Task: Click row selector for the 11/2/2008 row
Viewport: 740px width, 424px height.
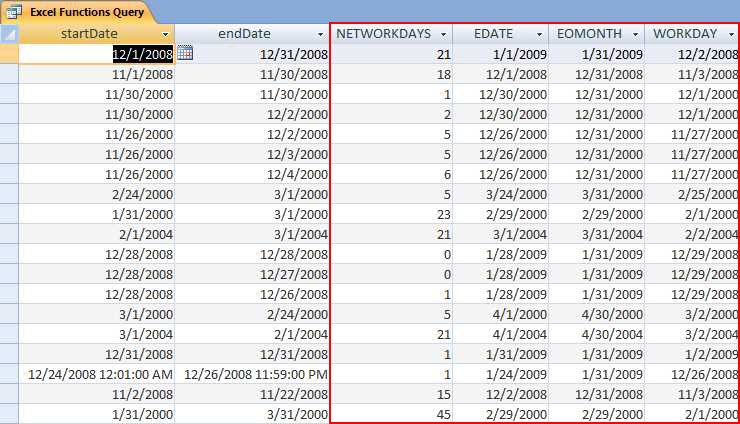Action: [9, 394]
